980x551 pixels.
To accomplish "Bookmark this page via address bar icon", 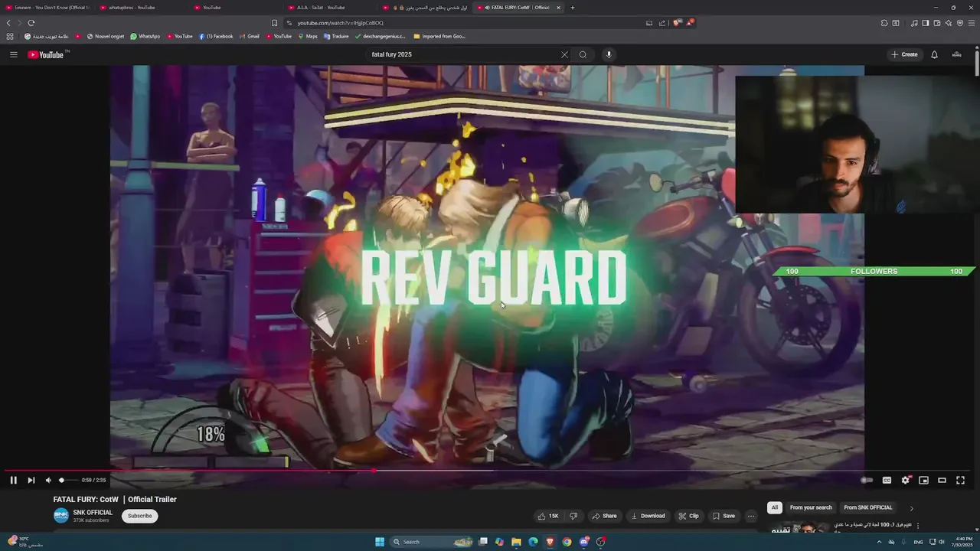I will [274, 23].
